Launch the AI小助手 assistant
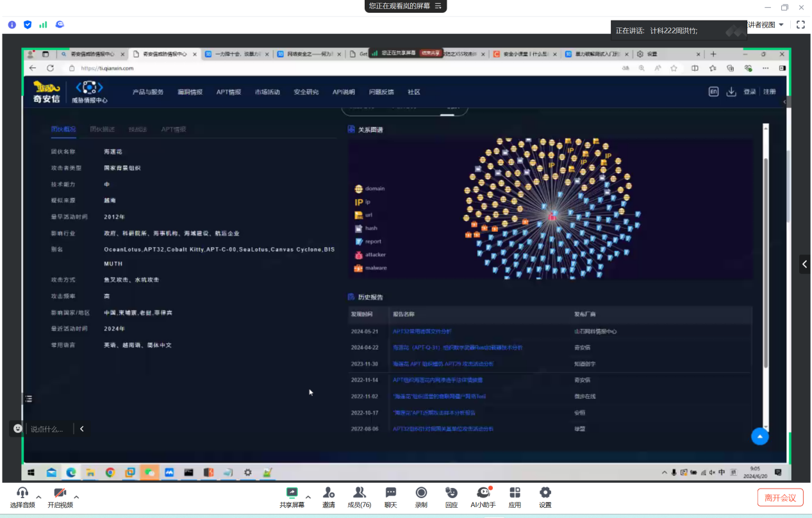Screen dimensions: 812x518 [x=483, y=497]
